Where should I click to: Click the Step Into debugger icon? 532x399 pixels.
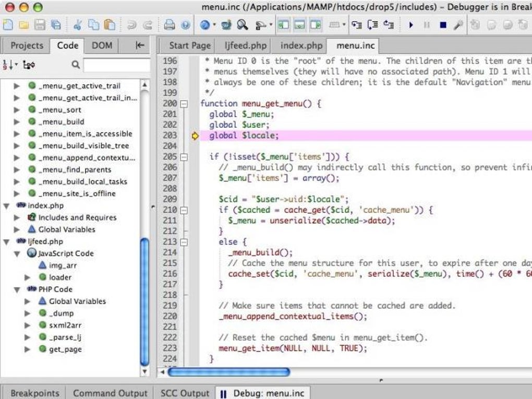(357, 25)
